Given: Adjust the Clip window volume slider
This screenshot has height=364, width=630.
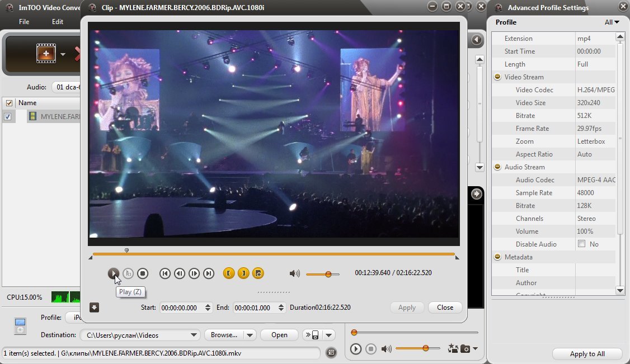Looking at the screenshot, I should (x=328, y=274).
